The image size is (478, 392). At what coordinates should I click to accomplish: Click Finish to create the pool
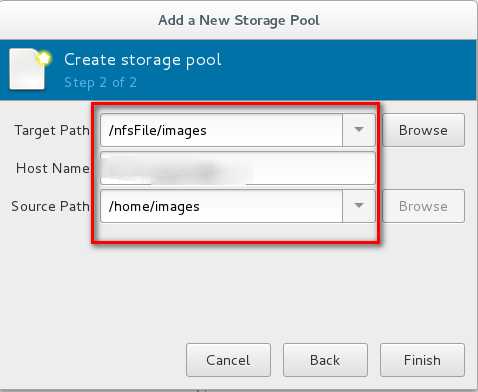[422, 360]
